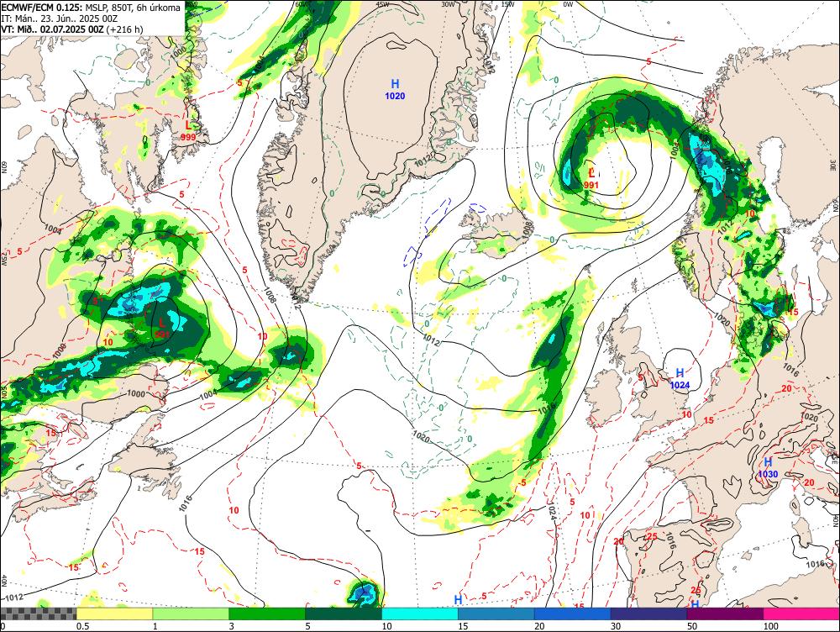This screenshot has width=840, height=632.
Task: Click the 'L 991' low marker near Labrador
Action: pos(162,328)
